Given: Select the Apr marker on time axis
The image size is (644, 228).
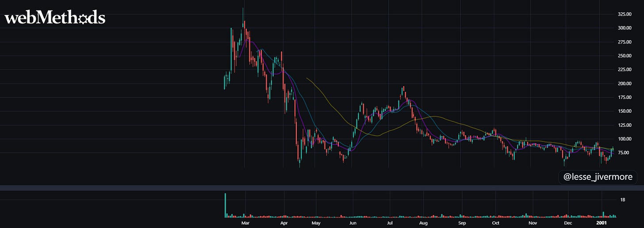Looking at the screenshot, I should pyautogui.click(x=284, y=224).
